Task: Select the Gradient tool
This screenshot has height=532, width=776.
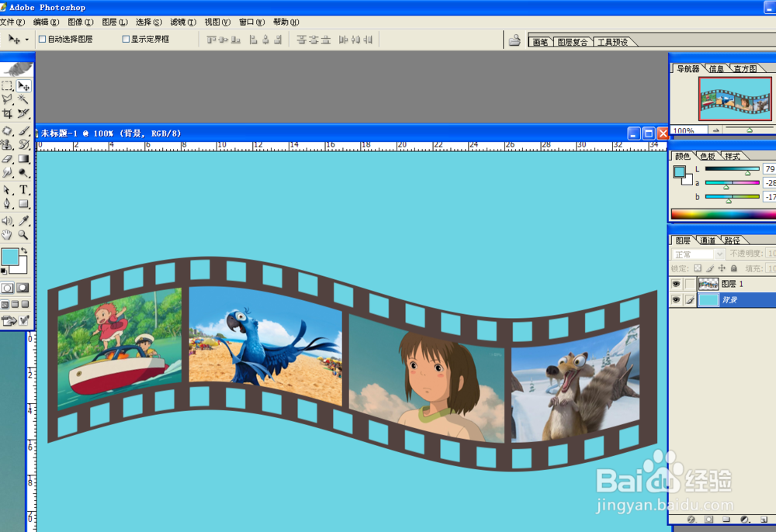Action: click(x=23, y=159)
